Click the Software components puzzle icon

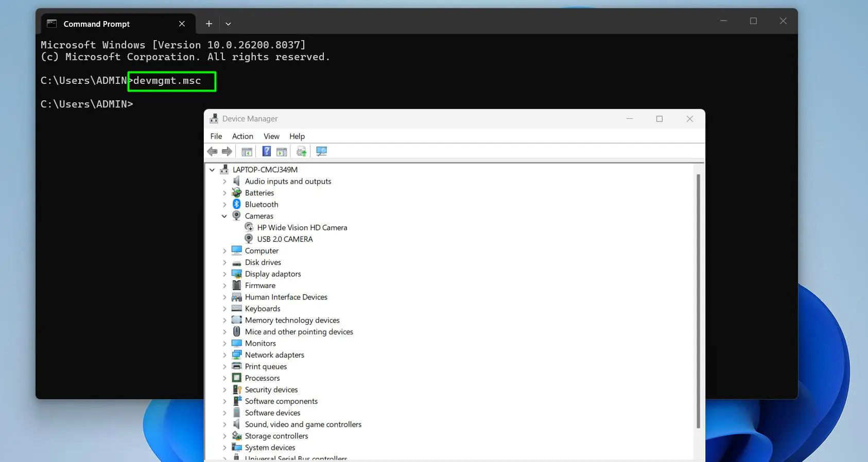point(236,401)
